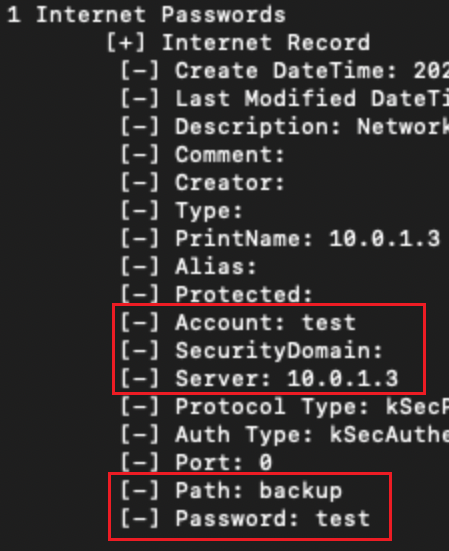Select the Creator field line

pos(202,183)
